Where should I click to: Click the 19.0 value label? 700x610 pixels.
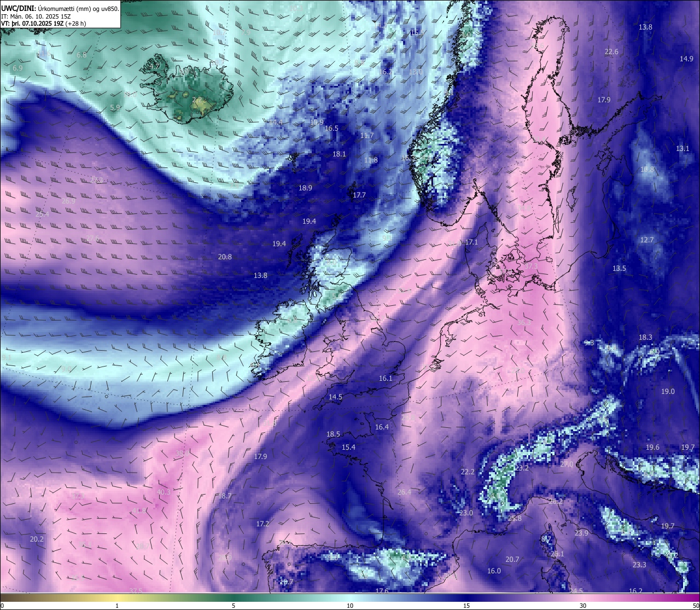668,392
